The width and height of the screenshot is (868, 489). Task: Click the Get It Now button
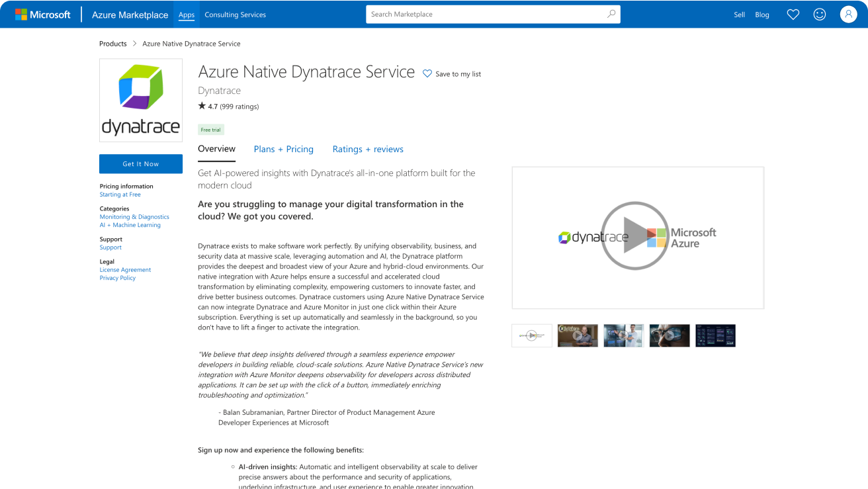(141, 164)
